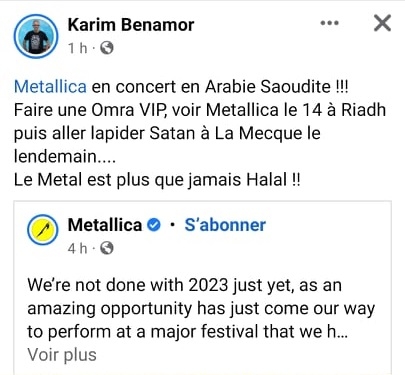Screen dimensions: 405x375
Task: Follow the blue Metallica mention link
Action: pos(50,87)
